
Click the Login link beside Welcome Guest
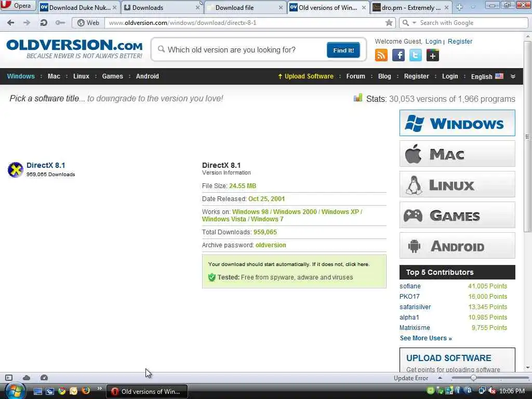[x=433, y=42]
